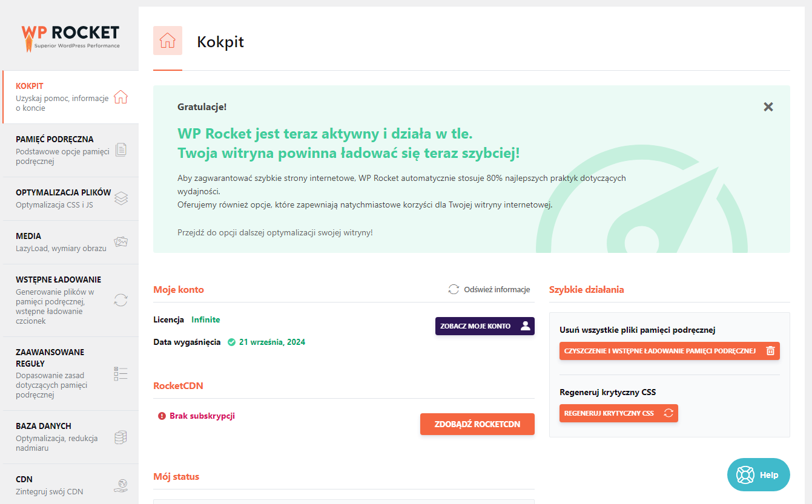This screenshot has width=812, height=504.
Task: Click the checklist icon for Zaawansowane reguły
Action: tap(120, 373)
